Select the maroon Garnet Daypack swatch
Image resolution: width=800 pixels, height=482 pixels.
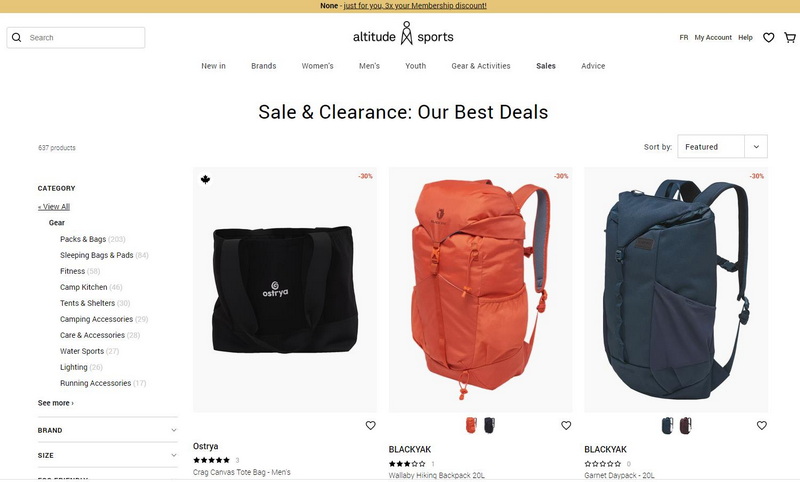coord(686,425)
